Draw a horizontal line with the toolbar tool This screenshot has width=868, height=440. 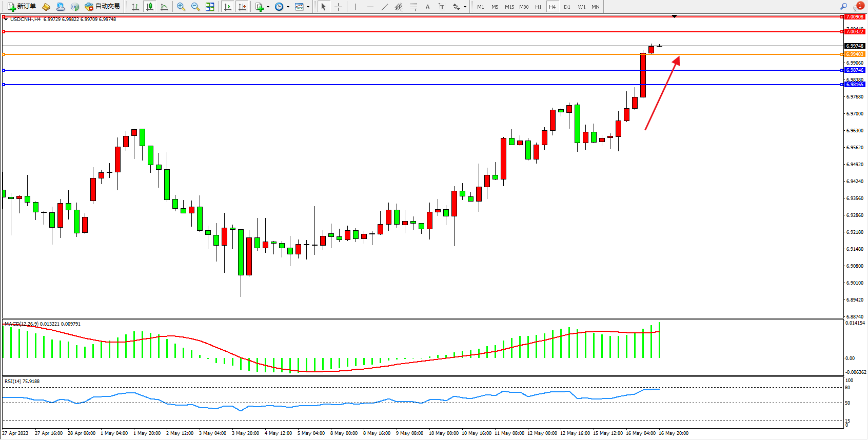click(x=370, y=7)
